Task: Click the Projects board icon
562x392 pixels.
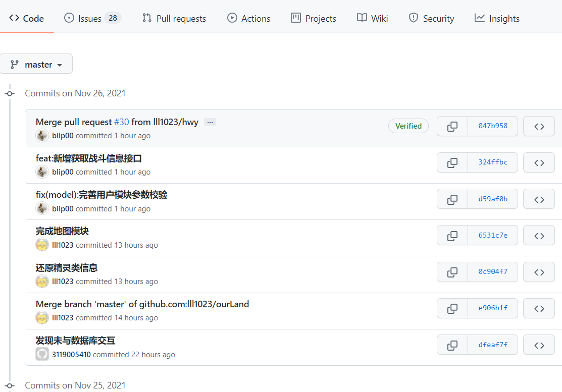Action: (296, 18)
